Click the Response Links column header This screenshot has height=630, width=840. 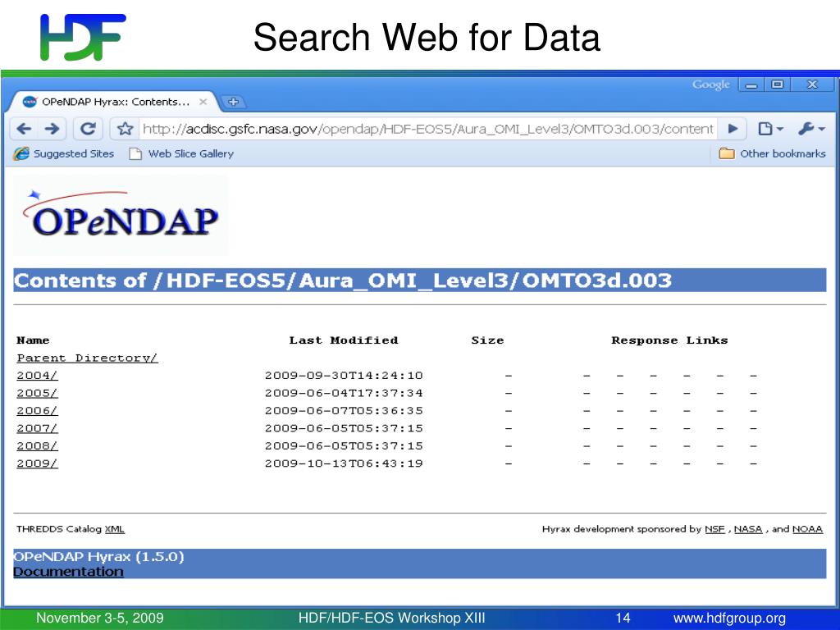(x=669, y=340)
